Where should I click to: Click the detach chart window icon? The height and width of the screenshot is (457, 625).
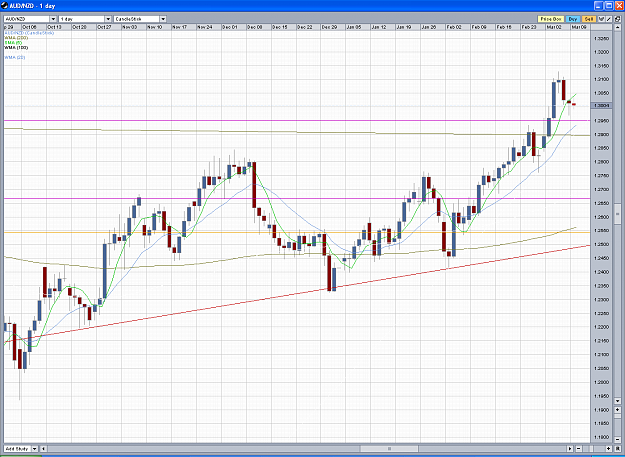(x=617, y=19)
